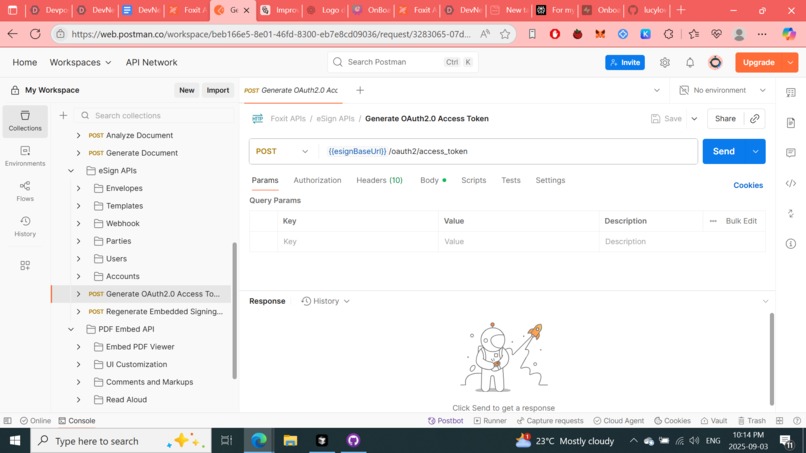Switch to the Settings request tab
The width and height of the screenshot is (806, 453).
pyautogui.click(x=550, y=180)
